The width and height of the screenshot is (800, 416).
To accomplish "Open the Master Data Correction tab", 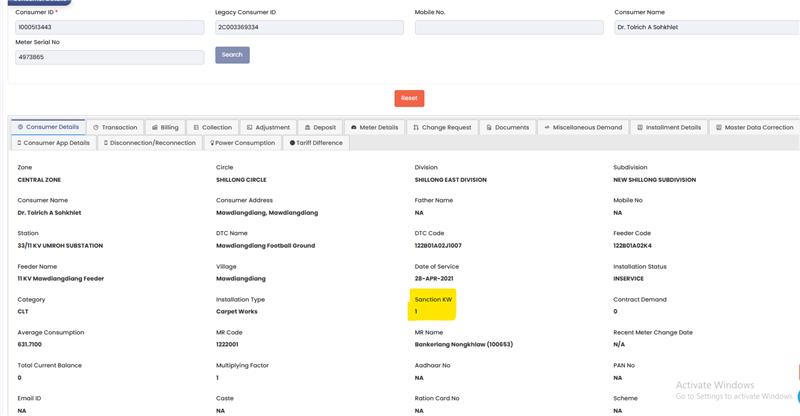I will click(755, 128).
